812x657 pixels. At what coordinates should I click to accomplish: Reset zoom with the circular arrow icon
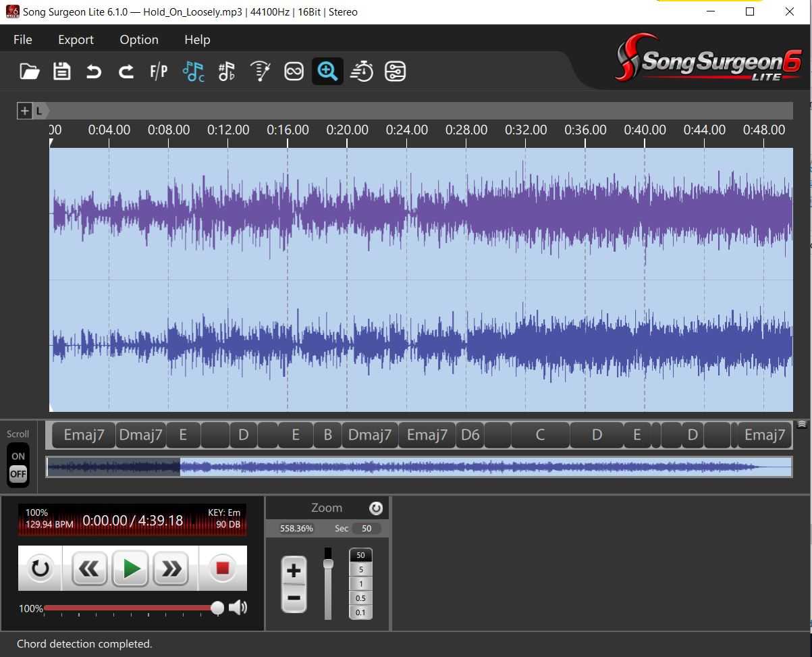[x=376, y=508]
